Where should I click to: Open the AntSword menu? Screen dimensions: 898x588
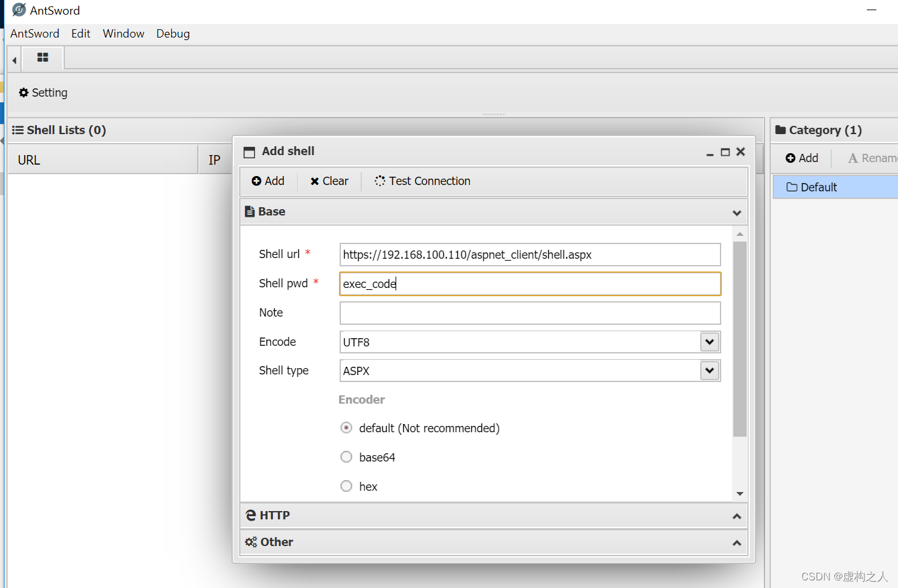pos(35,34)
